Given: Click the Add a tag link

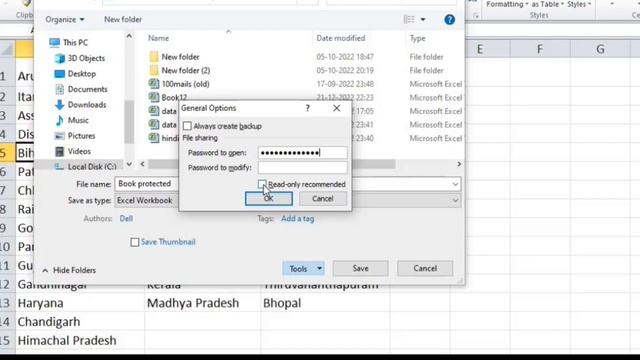Looking at the screenshot, I should 298,219.
